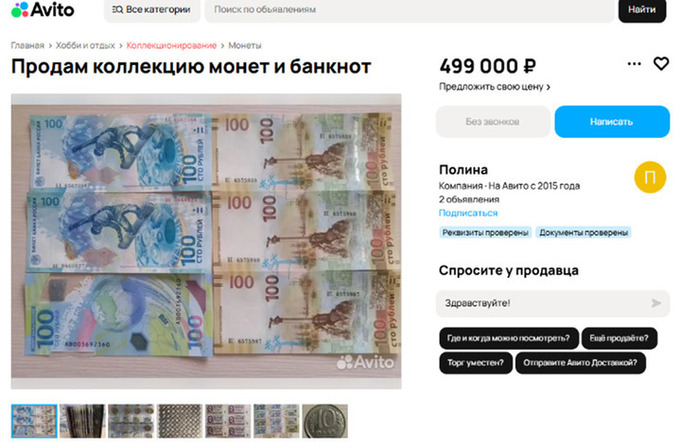The height and width of the screenshot is (446, 681).
Task: Select quick question Торг уместен?
Action: (x=476, y=363)
